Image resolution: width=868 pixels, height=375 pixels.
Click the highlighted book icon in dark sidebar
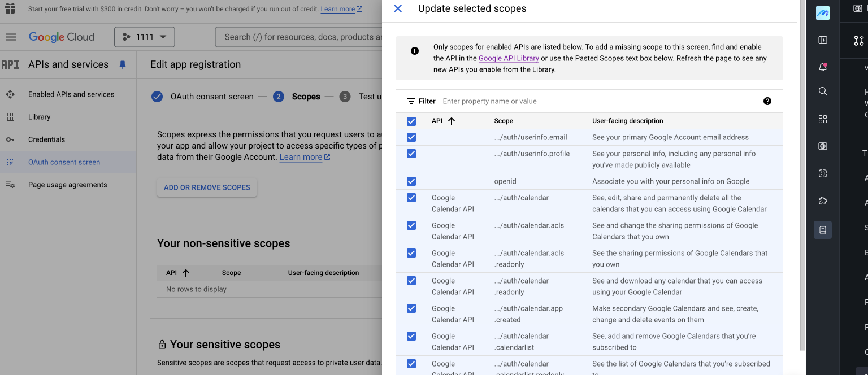coord(823,230)
